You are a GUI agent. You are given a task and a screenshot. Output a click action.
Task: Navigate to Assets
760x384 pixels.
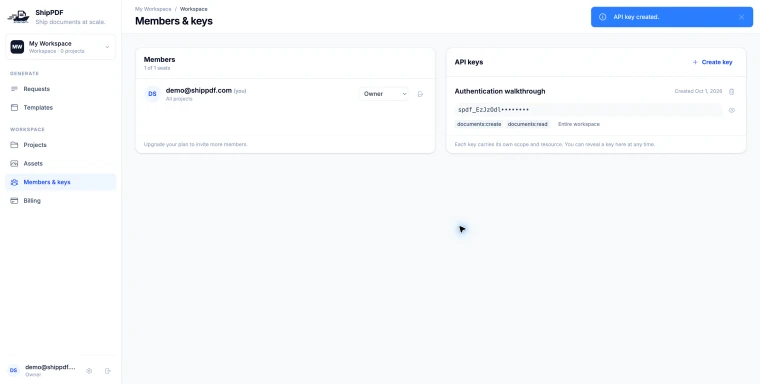(x=61, y=163)
